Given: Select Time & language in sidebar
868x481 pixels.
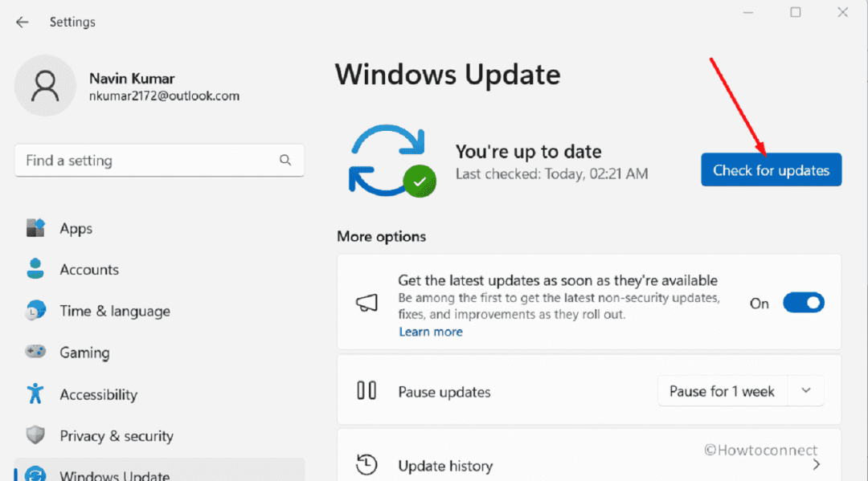Looking at the screenshot, I should (115, 312).
